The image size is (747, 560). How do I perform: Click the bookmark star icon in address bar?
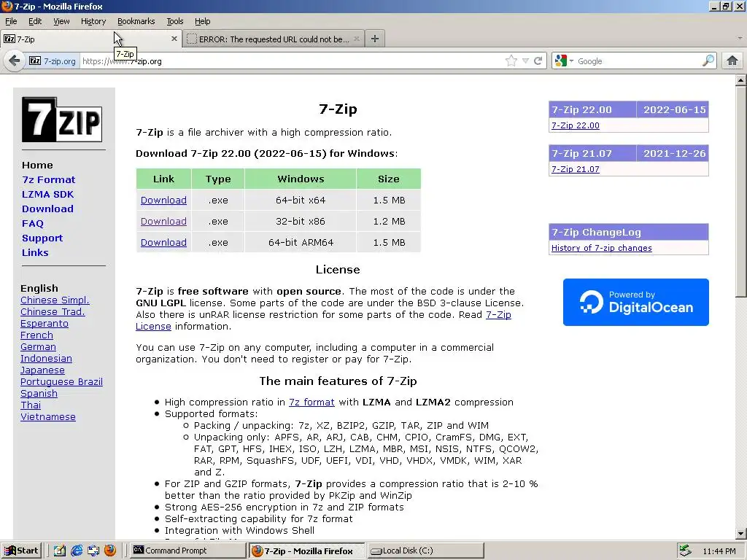(511, 61)
